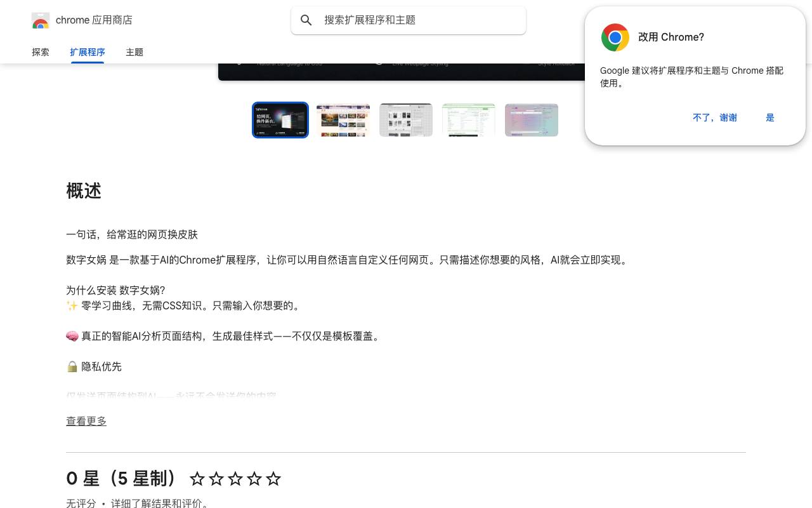Click the Chrome Web Store logo icon

tap(41, 20)
